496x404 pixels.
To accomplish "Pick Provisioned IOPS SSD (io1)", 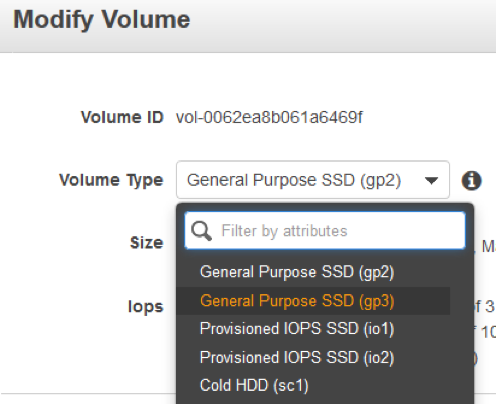I will point(297,329).
